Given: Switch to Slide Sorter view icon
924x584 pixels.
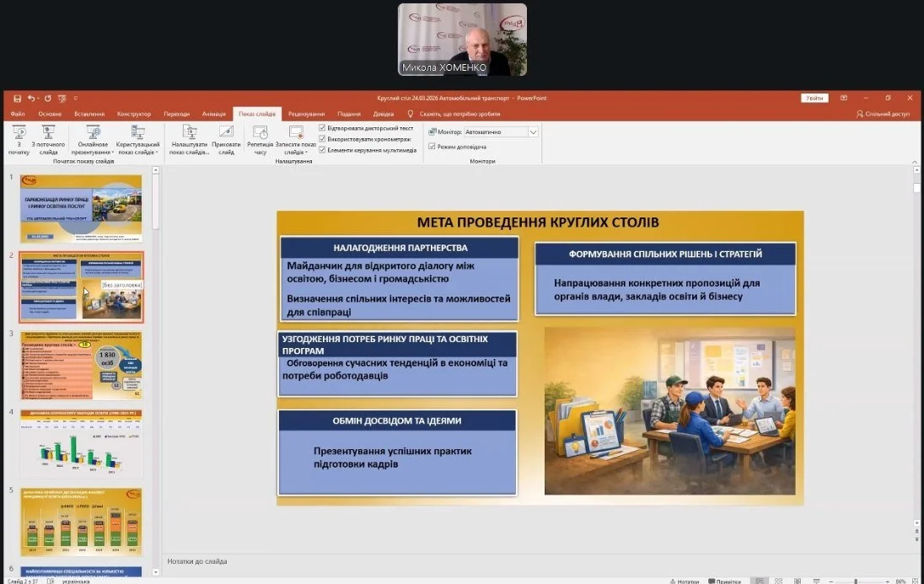Looking at the screenshot, I should pos(778,581).
